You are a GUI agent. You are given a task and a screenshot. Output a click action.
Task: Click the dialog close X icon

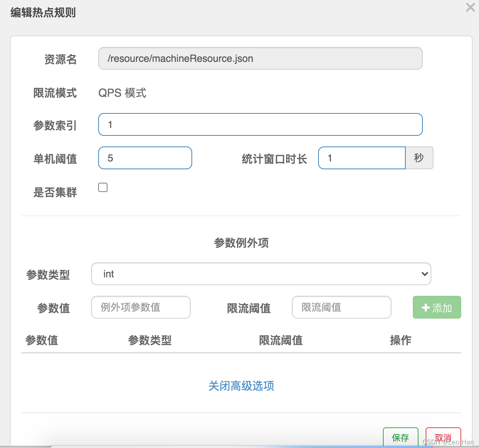[x=470, y=7]
